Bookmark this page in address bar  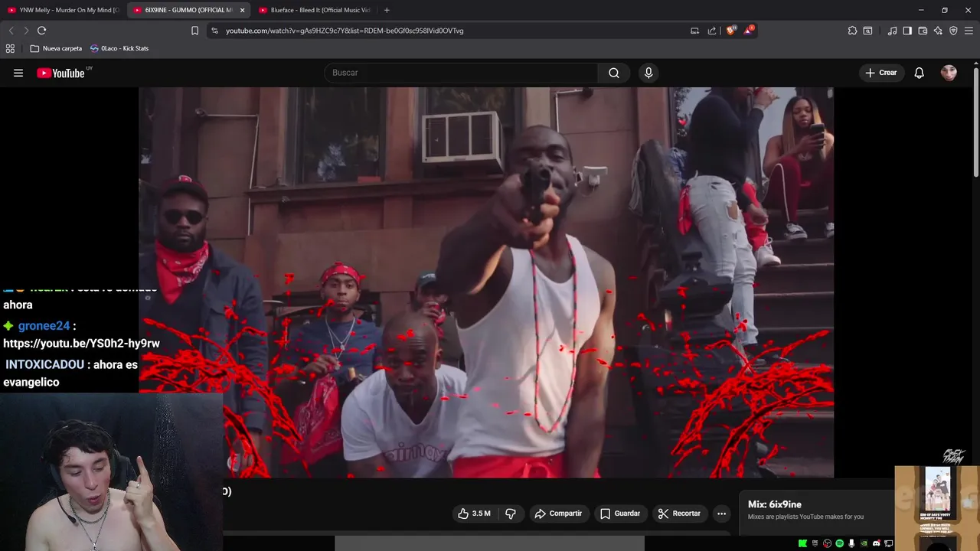[x=194, y=31]
